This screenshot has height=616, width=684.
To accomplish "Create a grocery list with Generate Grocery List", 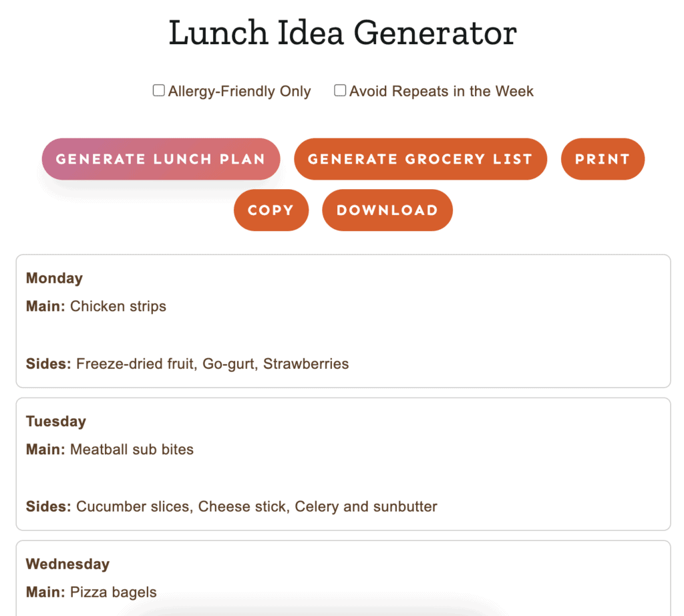I will click(x=421, y=159).
